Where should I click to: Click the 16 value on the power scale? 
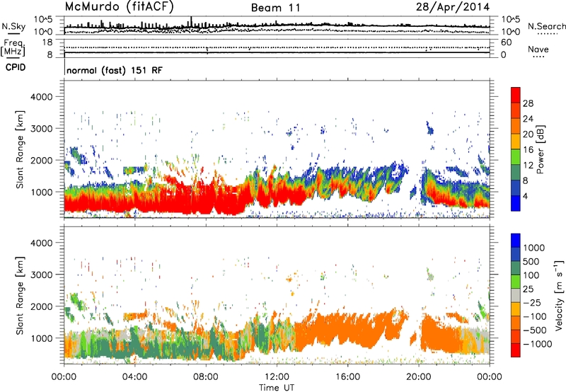(528, 150)
